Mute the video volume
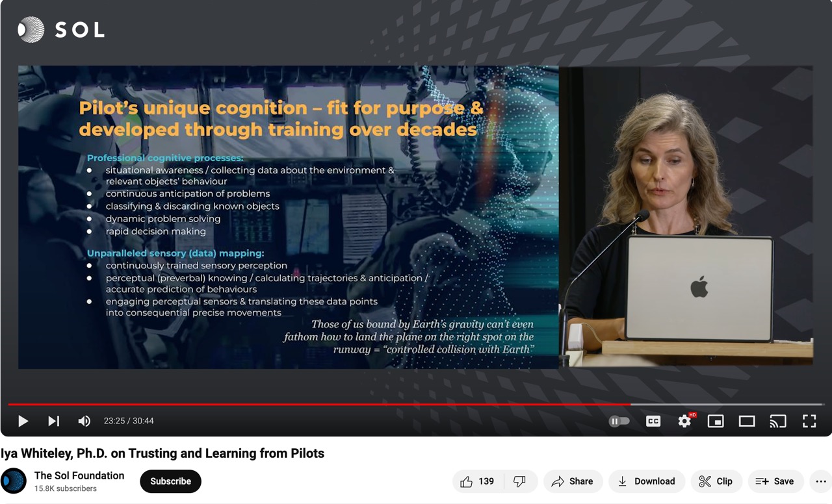 (84, 421)
